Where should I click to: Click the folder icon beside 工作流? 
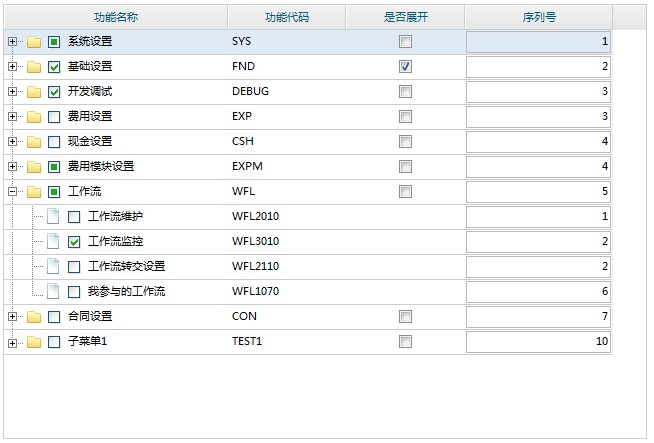point(34,192)
